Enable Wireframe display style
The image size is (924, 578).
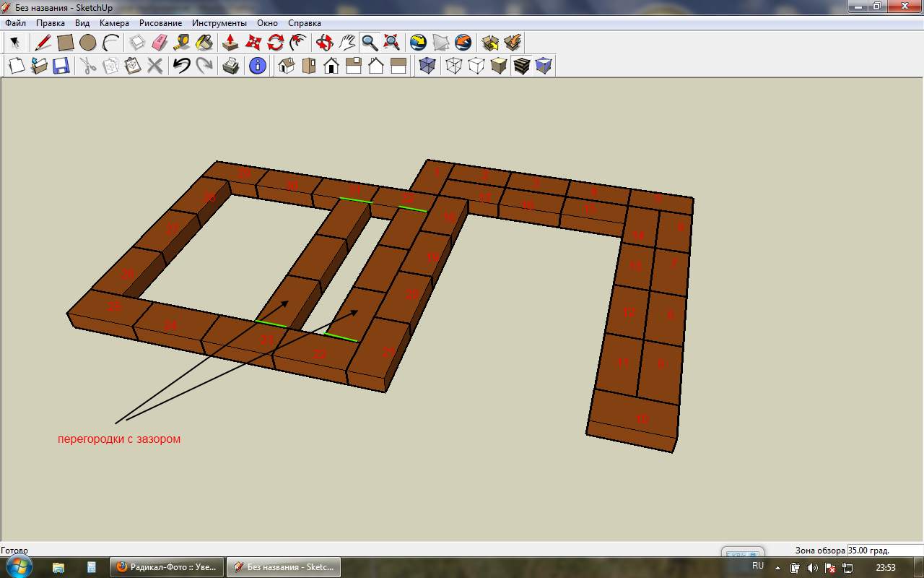pos(453,66)
